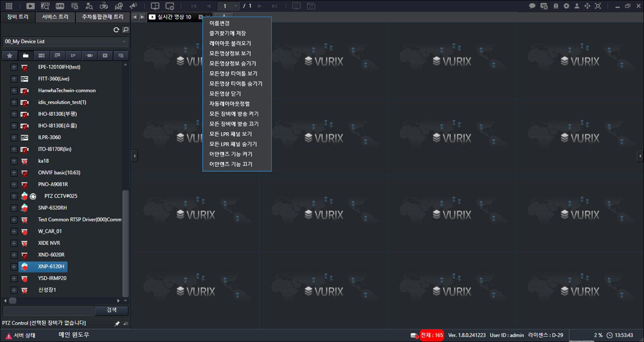The image size is (644, 342).
Task: Open settings with the gear icon
Action: point(566,6)
